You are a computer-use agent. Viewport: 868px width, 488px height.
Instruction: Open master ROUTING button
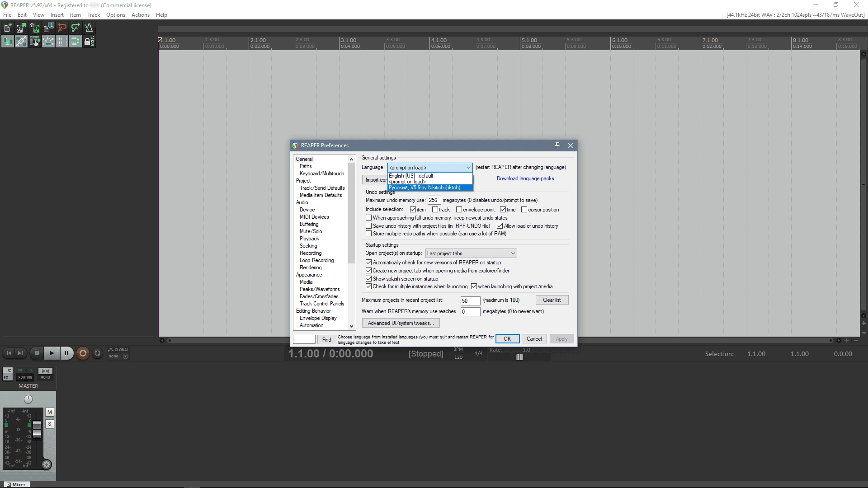tap(25, 374)
